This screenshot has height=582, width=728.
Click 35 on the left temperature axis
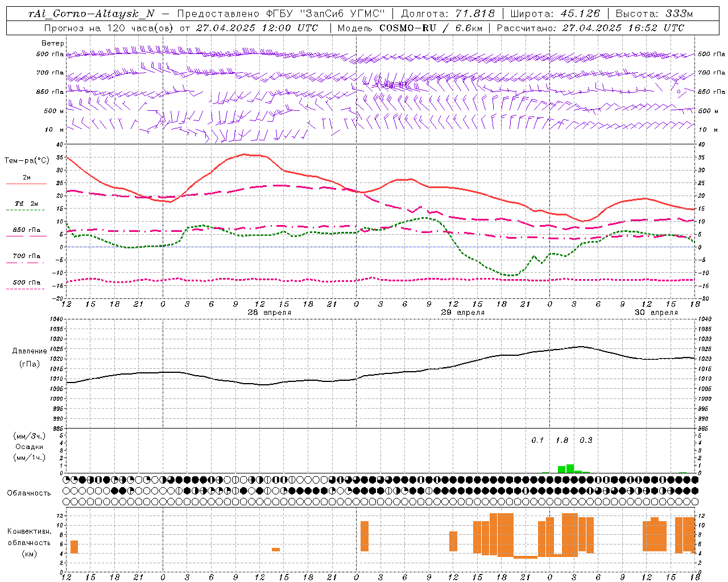pos(60,157)
